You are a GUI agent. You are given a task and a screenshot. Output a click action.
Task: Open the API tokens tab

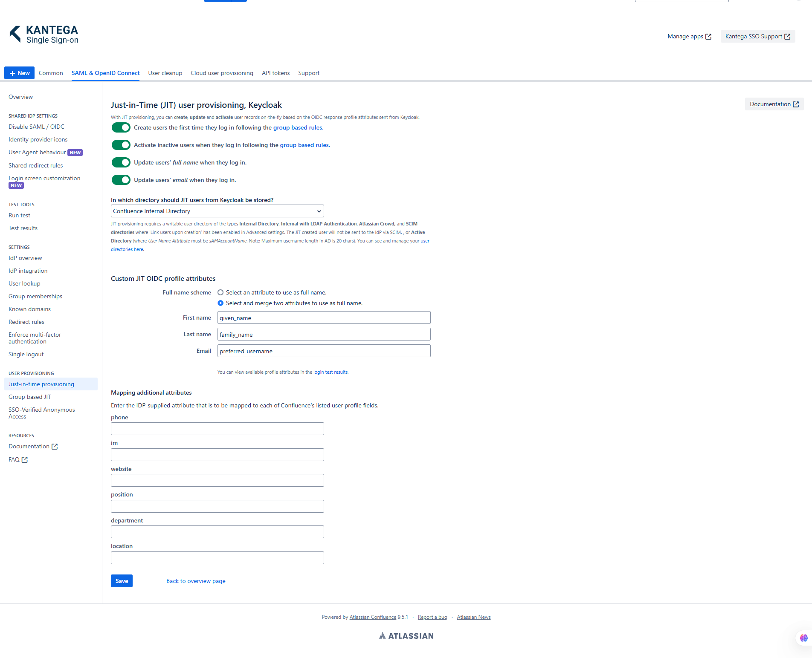275,73
